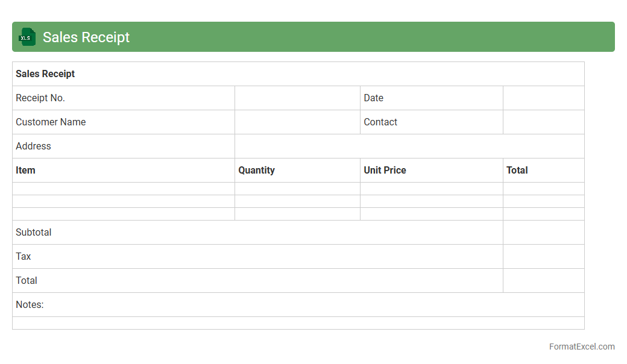The height and width of the screenshot is (364, 627).
Task: Select the first empty Quantity row cell
Action: point(297,189)
